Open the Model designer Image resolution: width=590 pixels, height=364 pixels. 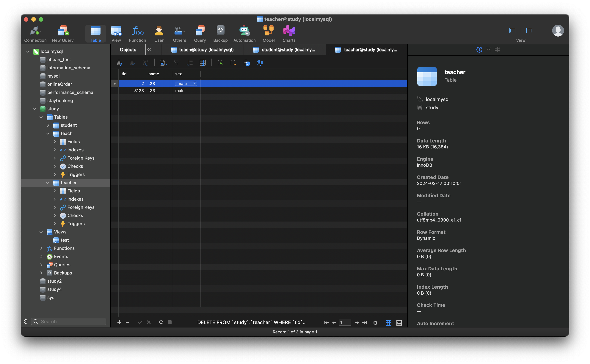pos(268,34)
